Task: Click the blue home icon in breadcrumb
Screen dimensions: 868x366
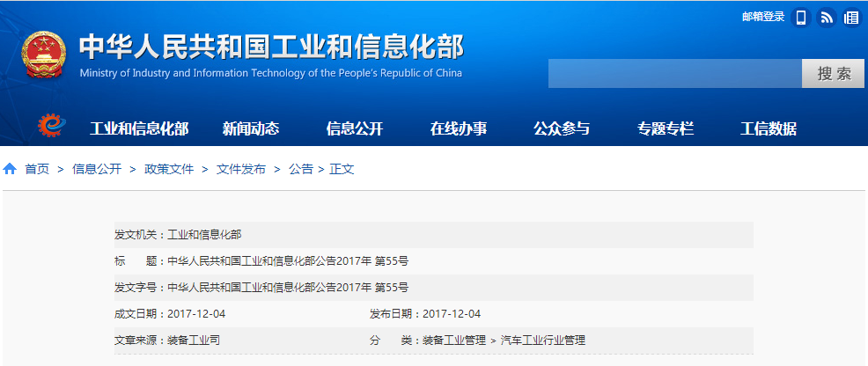Action: [10, 169]
